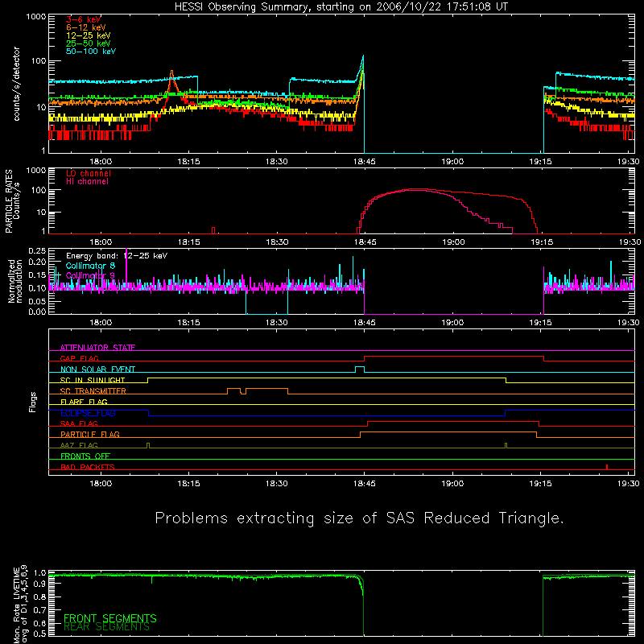Click the 18:45 tick label under the counts panel
The height and width of the screenshot is (644, 644).
365,162
